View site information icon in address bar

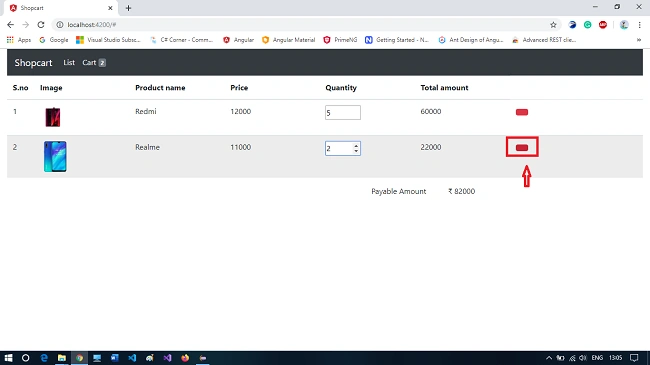point(60,25)
